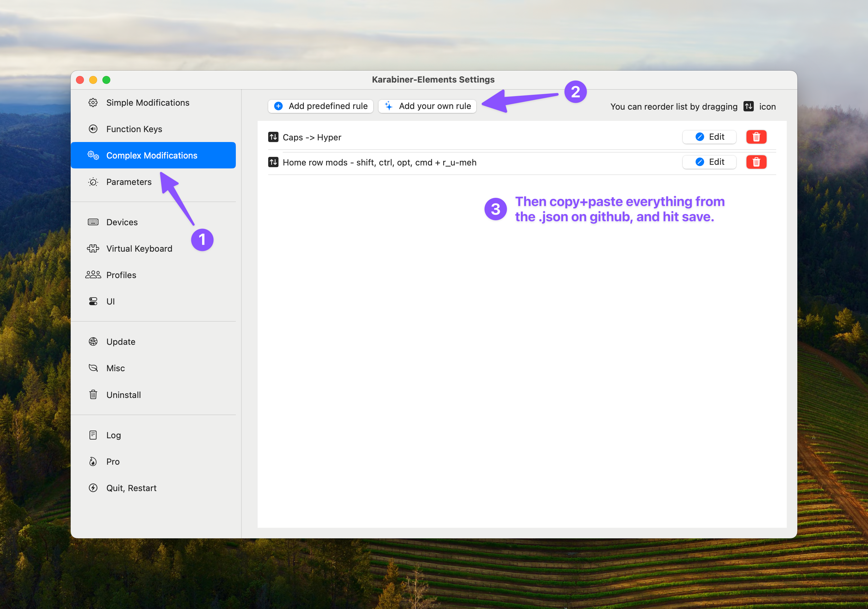Select Quit, Restart in sidebar
Image resolution: width=868 pixels, height=609 pixels.
coord(131,488)
